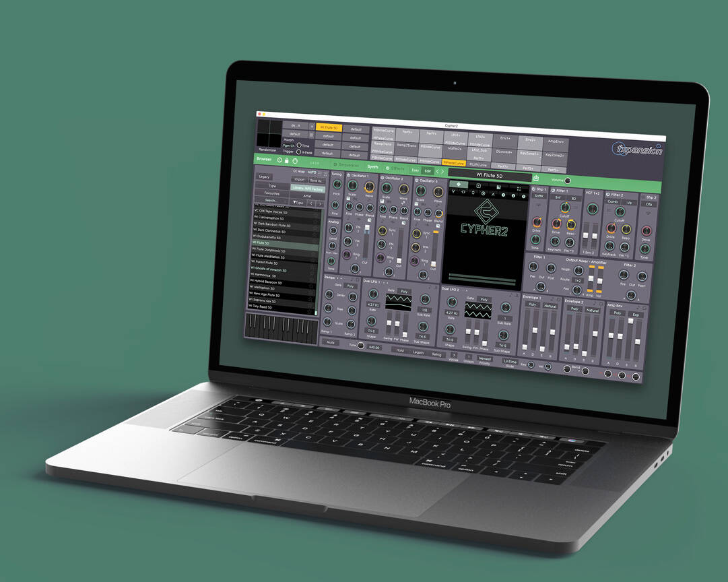728x582 pixels.
Task: Toggle Poly in Ramps section
Action: pyautogui.click(x=351, y=286)
